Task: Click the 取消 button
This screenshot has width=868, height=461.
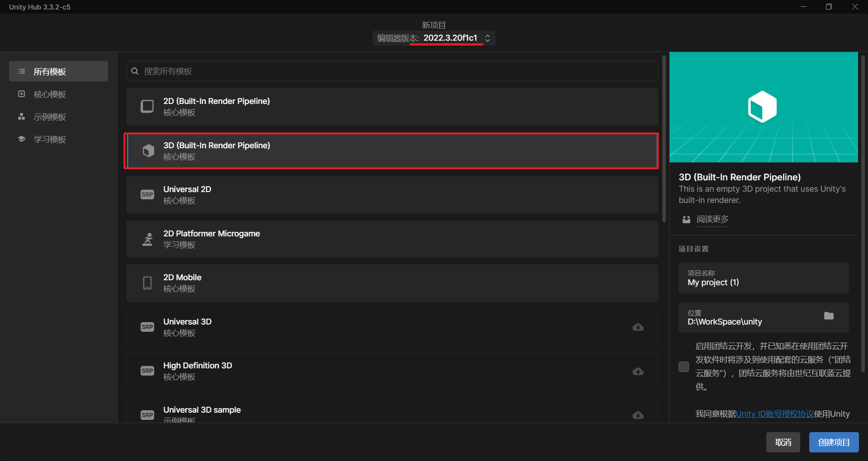Action: (783, 442)
